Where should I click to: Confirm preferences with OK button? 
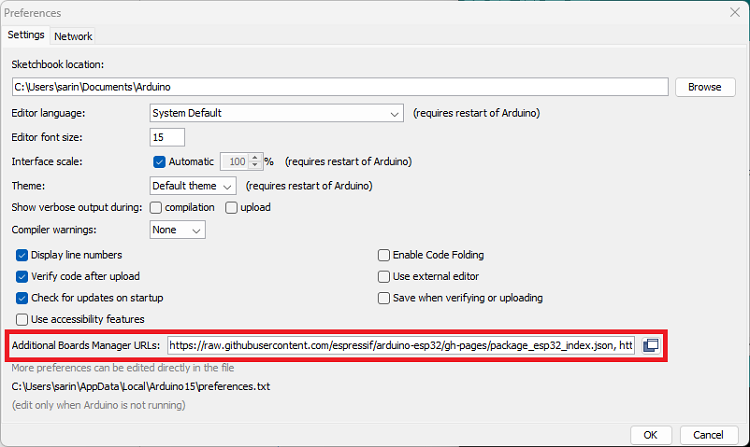[x=650, y=435]
